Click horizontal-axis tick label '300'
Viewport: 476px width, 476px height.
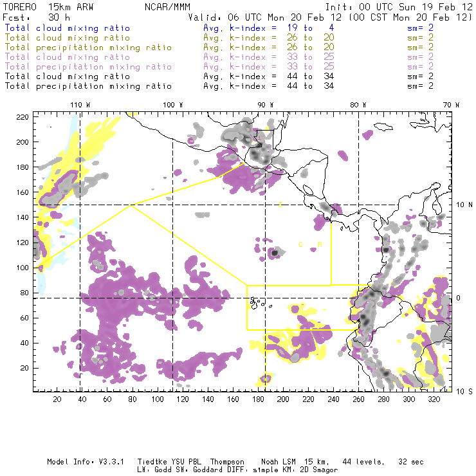click(x=409, y=399)
